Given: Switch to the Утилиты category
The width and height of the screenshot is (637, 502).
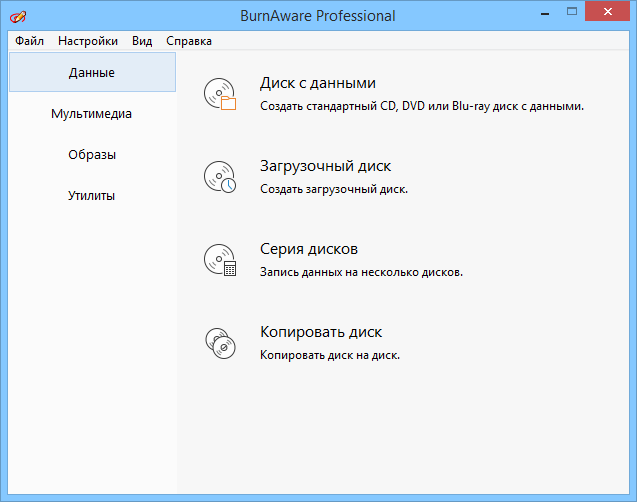Looking at the screenshot, I should click(91, 196).
